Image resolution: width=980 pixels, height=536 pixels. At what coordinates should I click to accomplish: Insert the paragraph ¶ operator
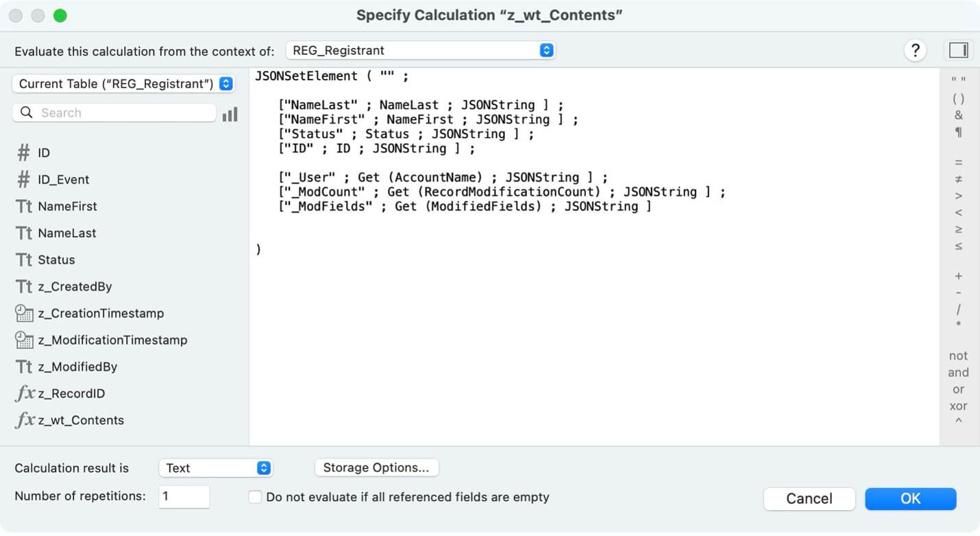pos(958,132)
